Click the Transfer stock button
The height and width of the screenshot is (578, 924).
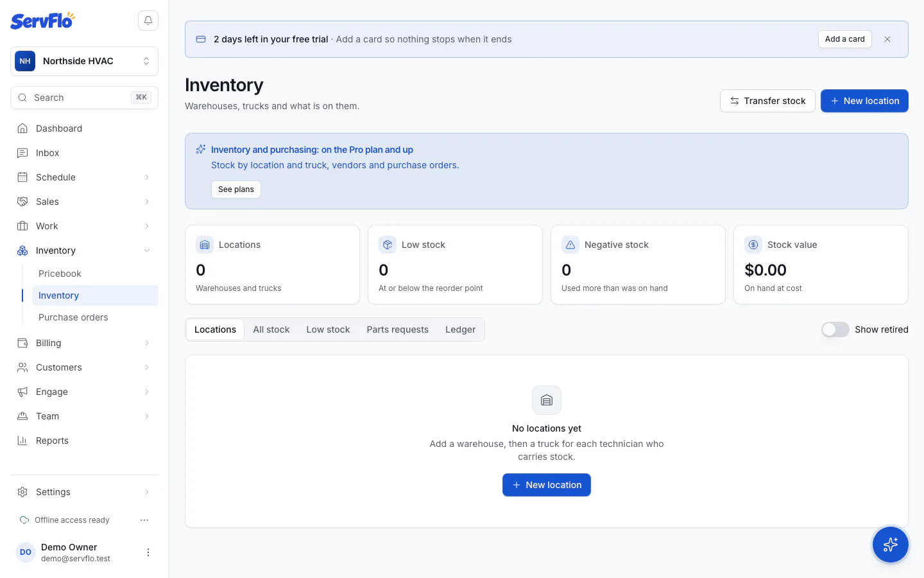pyautogui.click(x=767, y=101)
